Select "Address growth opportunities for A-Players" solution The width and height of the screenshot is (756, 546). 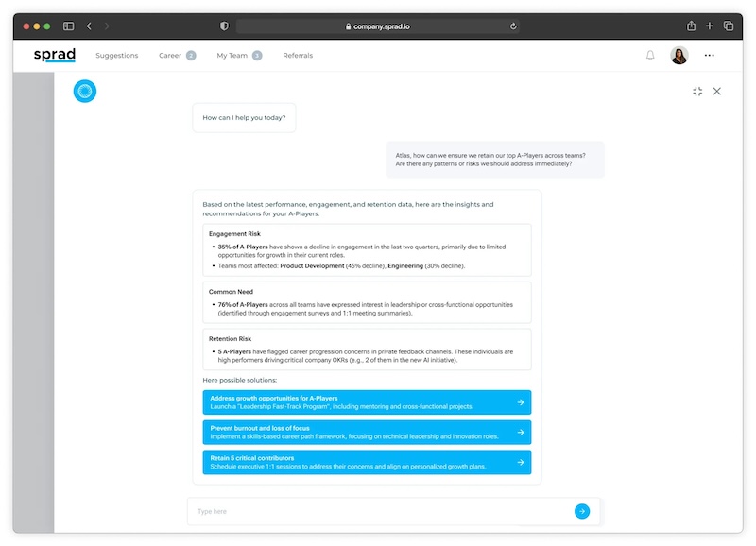(x=367, y=402)
